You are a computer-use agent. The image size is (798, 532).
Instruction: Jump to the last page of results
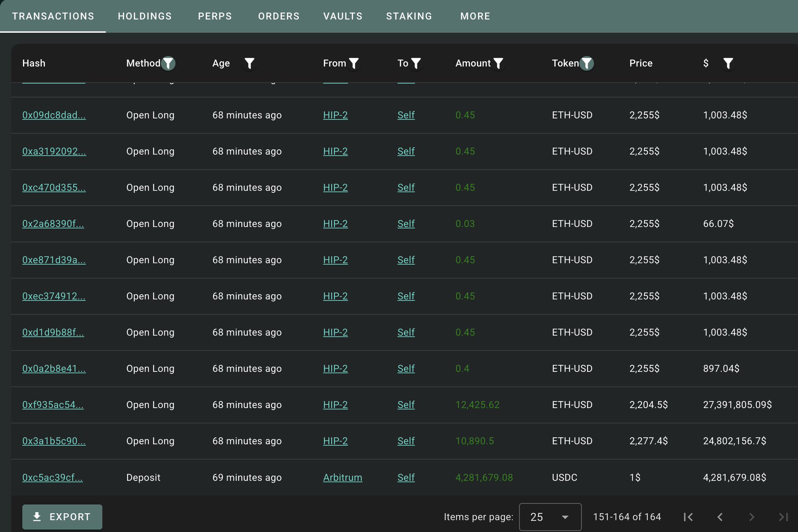click(x=783, y=517)
